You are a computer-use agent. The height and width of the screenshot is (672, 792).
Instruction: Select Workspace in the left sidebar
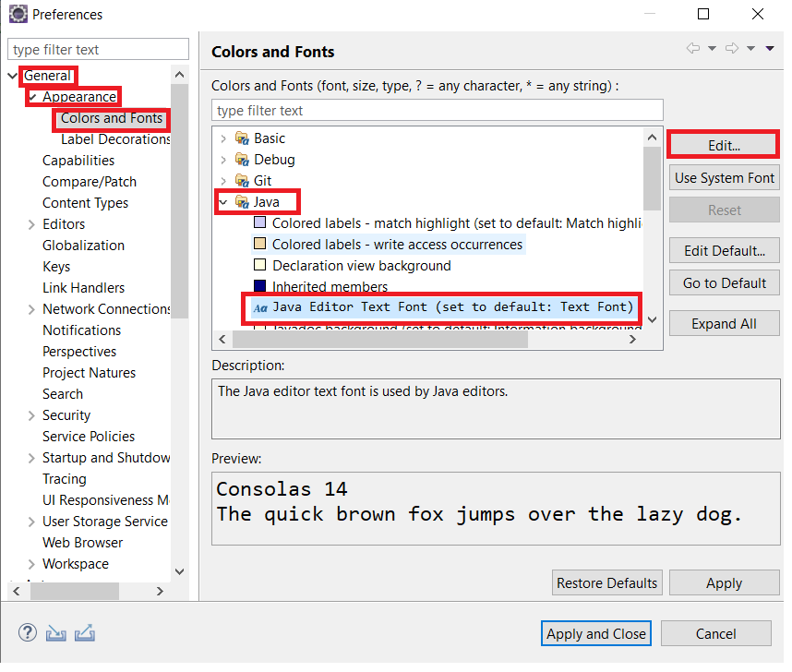click(75, 563)
